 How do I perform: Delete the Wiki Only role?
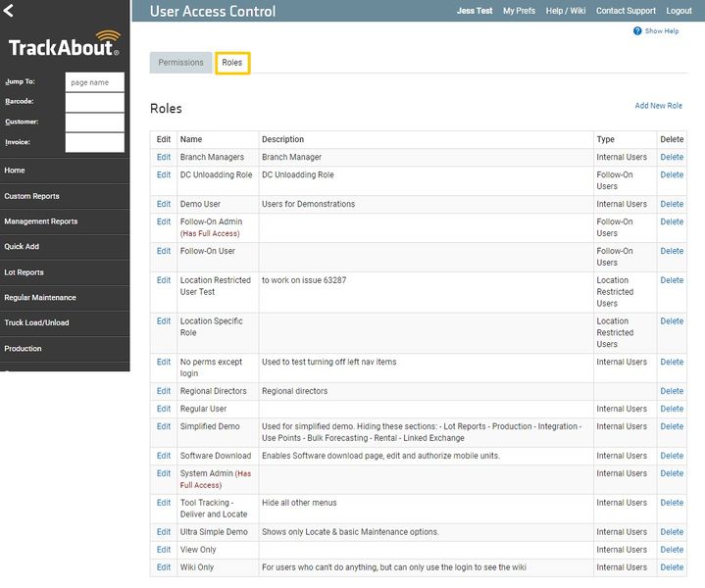(x=672, y=567)
